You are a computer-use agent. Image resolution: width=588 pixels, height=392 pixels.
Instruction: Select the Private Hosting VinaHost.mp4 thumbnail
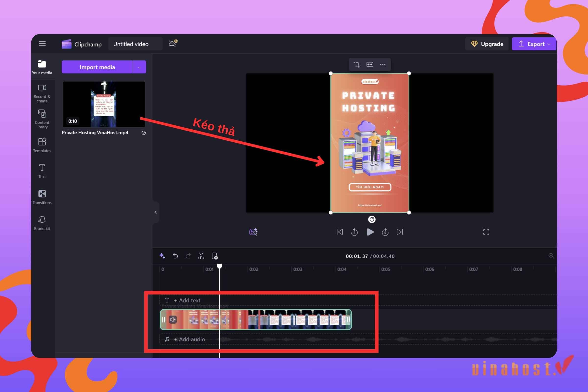click(104, 104)
